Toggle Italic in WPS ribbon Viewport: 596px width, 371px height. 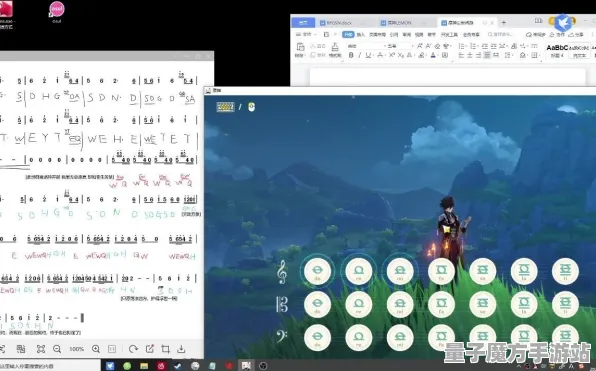[x=359, y=55]
